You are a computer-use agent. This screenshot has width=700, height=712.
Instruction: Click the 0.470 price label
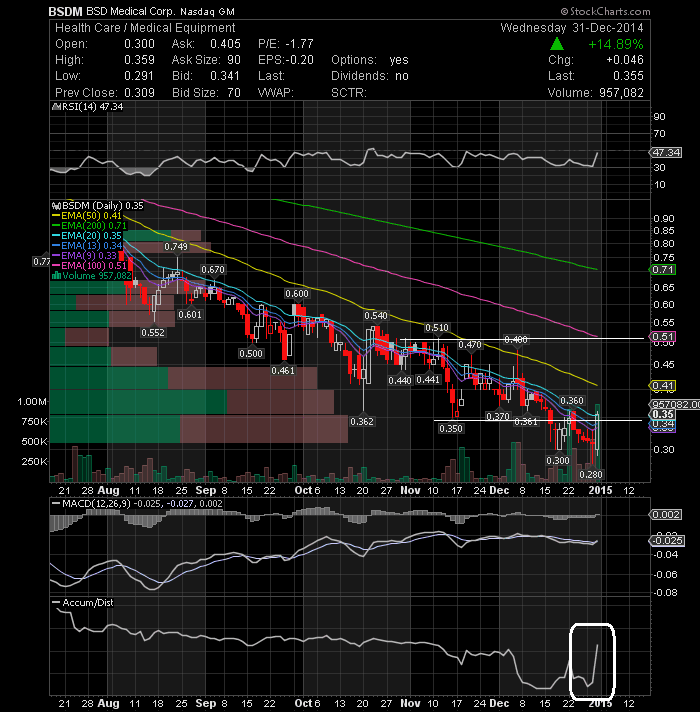point(469,345)
